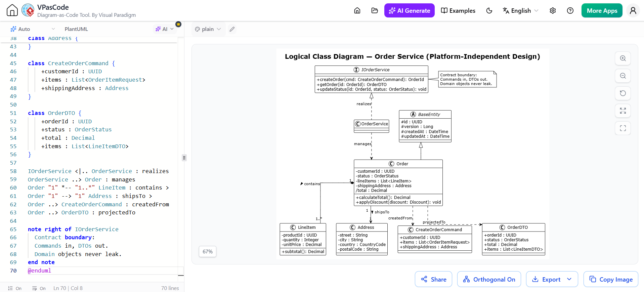The height and width of the screenshot is (292, 644).
Task: Click the home icon at top left
Action: click(12, 10)
